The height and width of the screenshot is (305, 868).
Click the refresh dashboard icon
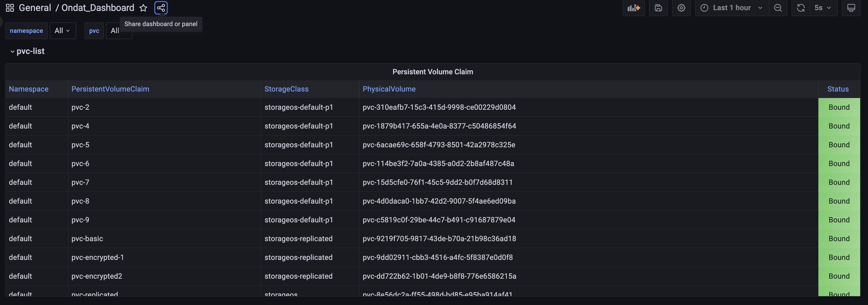pos(801,8)
